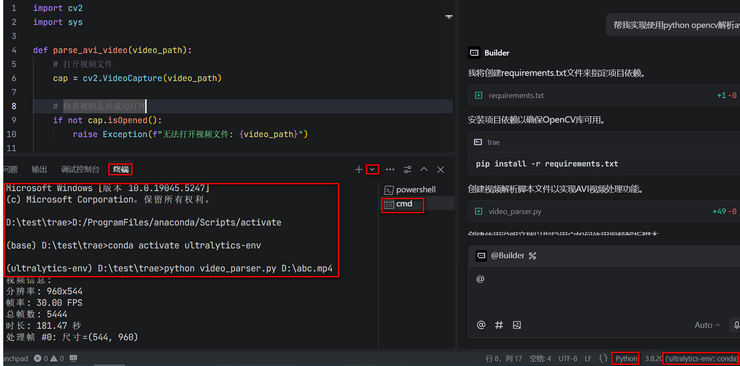The width and height of the screenshot is (740, 366).
Task: Click the @Builder agent selector in input
Action: click(x=507, y=256)
